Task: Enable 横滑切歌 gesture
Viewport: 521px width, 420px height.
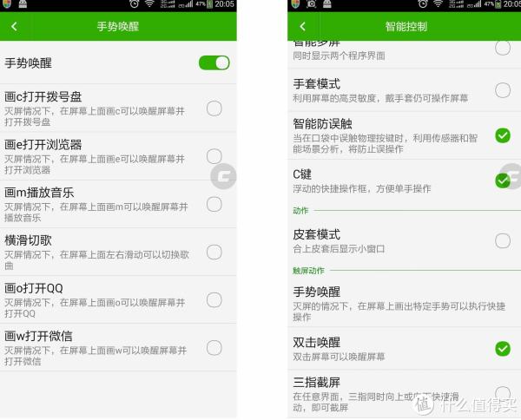Action: coord(214,252)
